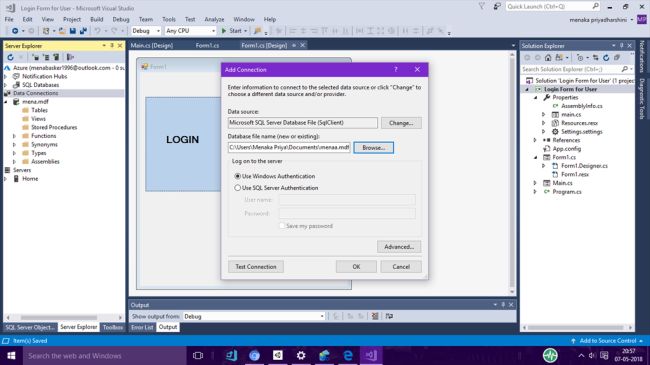Switch to Form1.cs code tab
The width and height of the screenshot is (650, 365).
point(207,45)
